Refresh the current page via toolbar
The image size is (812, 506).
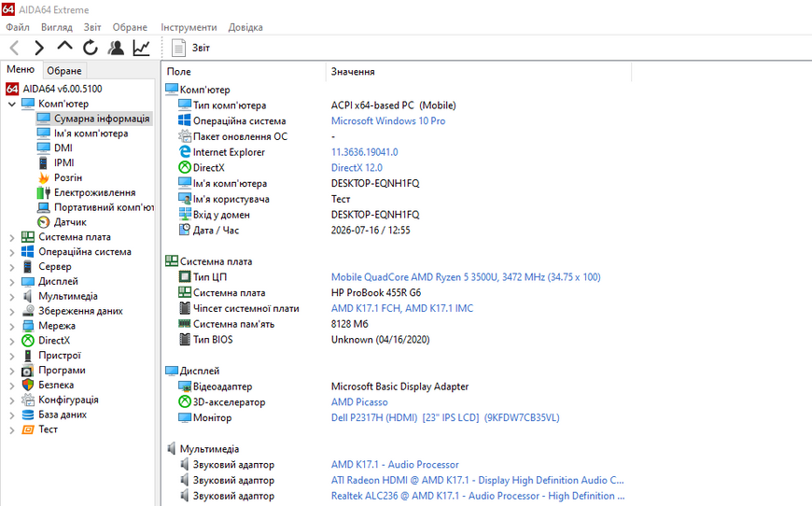coord(91,48)
